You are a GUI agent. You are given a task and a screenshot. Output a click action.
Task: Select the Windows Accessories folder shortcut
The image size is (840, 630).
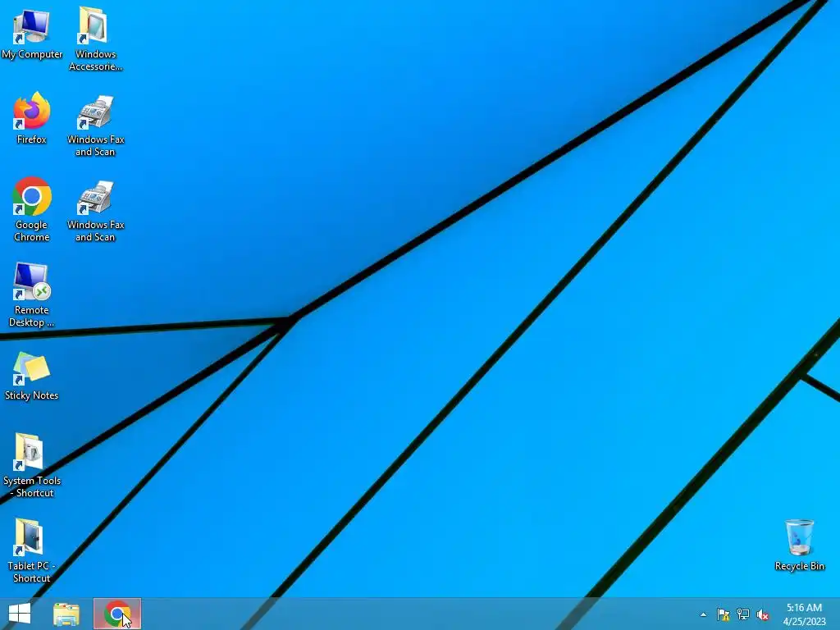(x=95, y=39)
